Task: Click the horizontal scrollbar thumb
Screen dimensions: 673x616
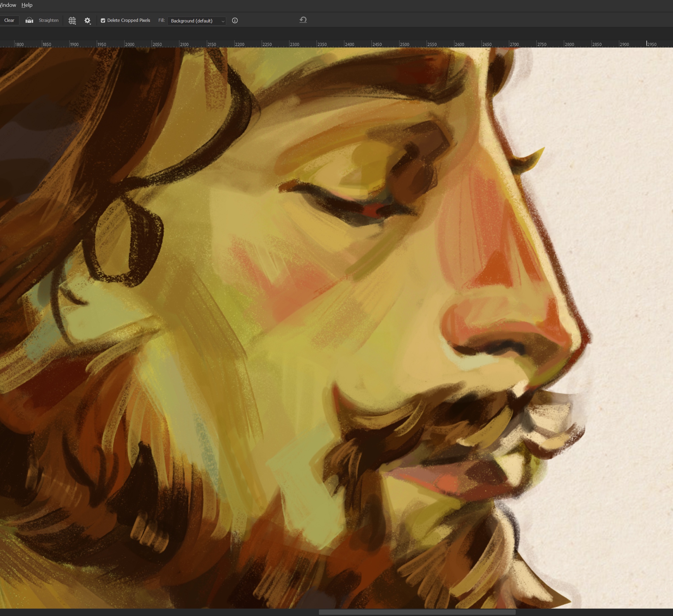Action: pyautogui.click(x=417, y=612)
